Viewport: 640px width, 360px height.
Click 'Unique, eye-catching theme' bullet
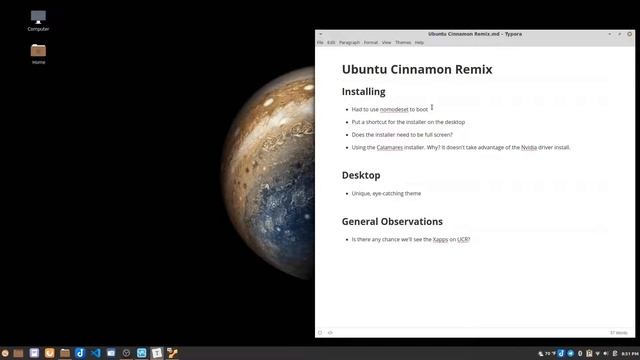386,193
